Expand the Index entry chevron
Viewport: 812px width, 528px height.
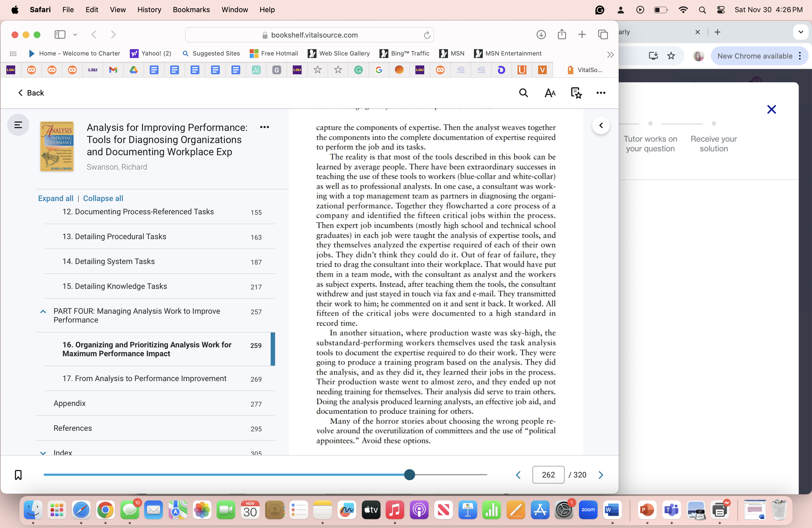click(x=43, y=453)
